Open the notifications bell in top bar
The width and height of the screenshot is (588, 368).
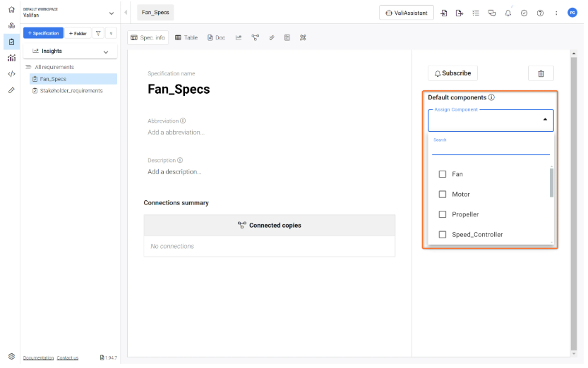(x=508, y=13)
